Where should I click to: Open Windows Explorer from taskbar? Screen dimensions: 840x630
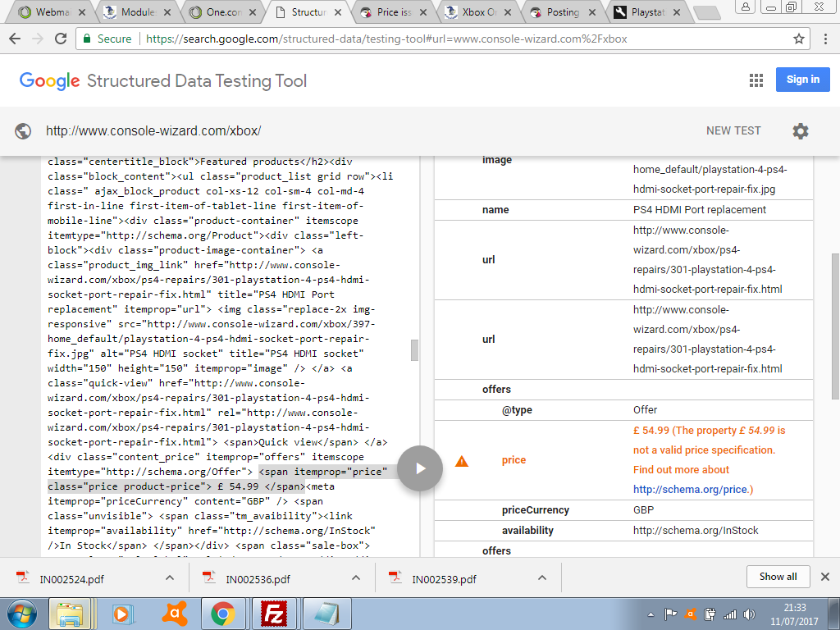tap(71, 614)
